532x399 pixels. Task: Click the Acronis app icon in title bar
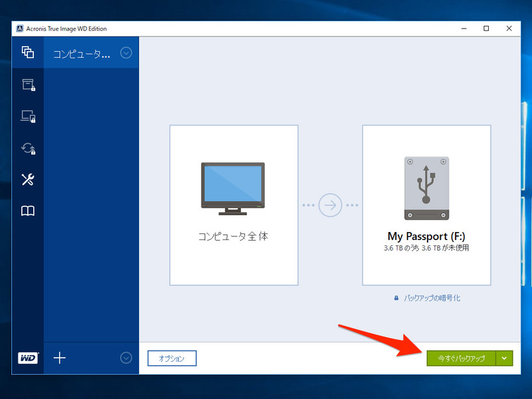pyautogui.click(x=20, y=29)
